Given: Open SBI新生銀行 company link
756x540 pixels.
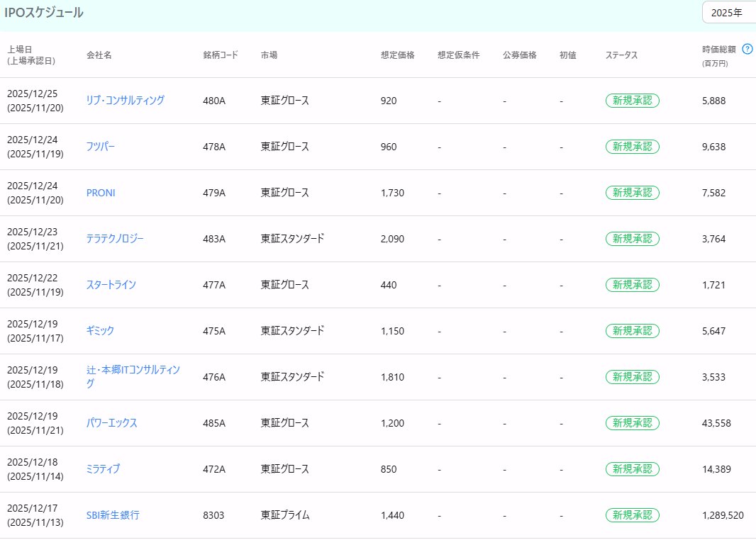Looking at the screenshot, I should pyautogui.click(x=113, y=515).
